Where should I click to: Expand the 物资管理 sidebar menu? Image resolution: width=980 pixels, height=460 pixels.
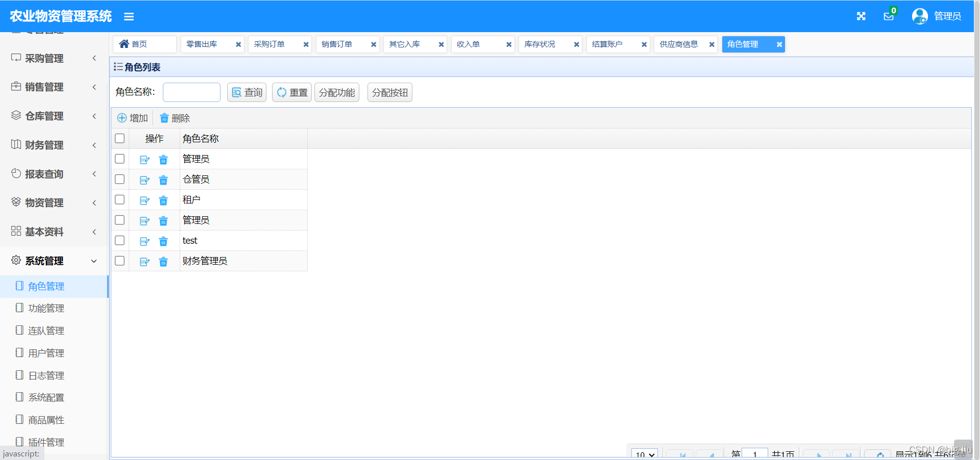pos(54,202)
